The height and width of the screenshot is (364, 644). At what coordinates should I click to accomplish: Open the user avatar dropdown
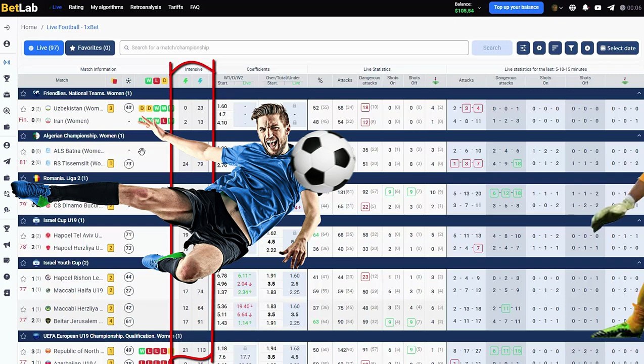[557, 8]
